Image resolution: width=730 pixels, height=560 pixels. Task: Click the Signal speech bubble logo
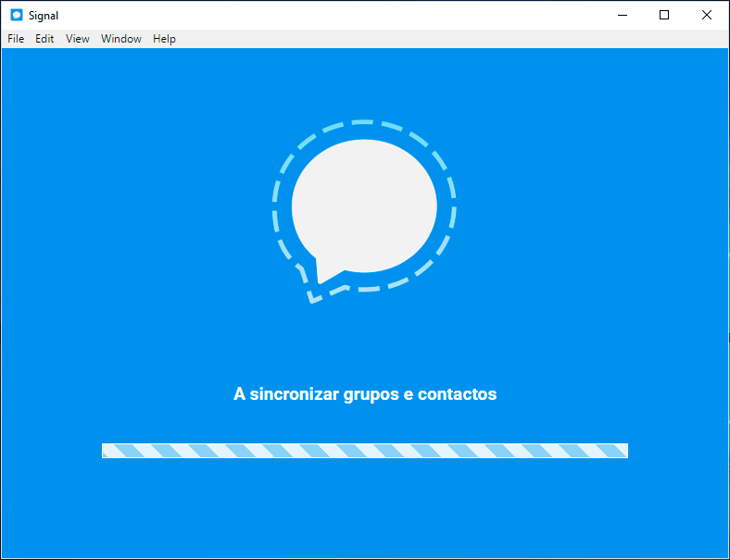[x=364, y=211]
